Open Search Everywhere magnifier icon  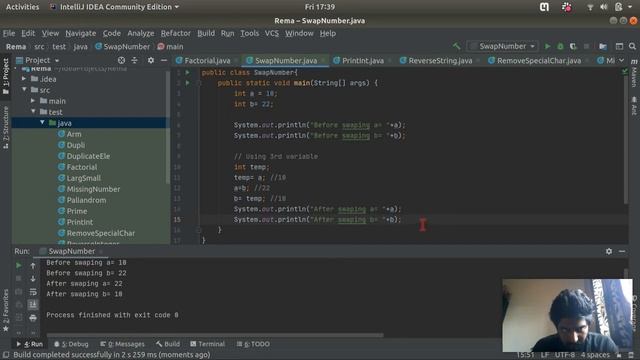(x=632, y=47)
